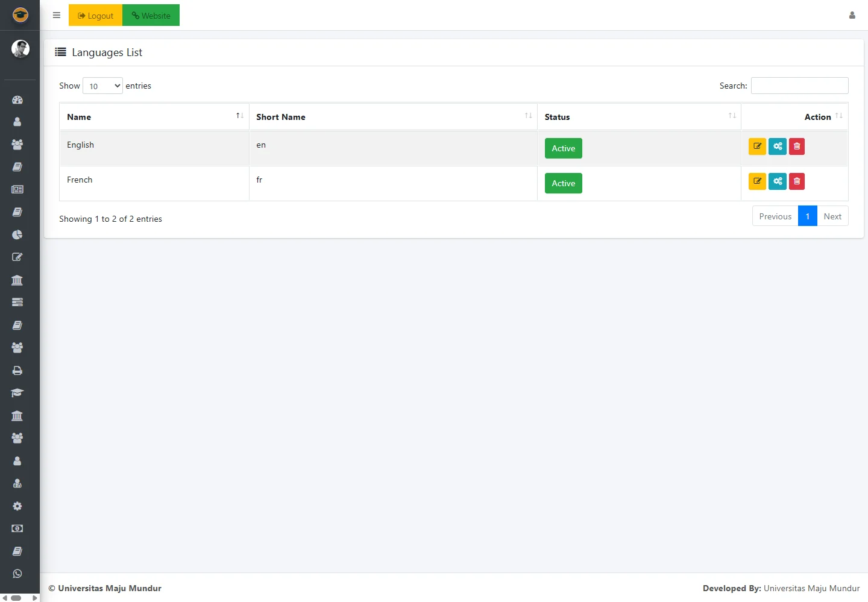Click the WhatsApp icon in the sidebar
This screenshot has width=868, height=602.
point(17,574)
